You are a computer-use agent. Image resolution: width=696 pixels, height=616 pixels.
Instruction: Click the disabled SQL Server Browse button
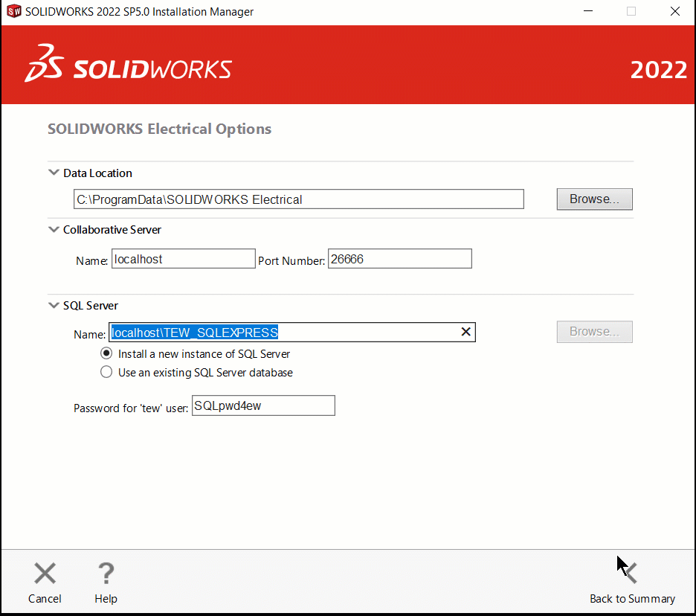[594, 332]
